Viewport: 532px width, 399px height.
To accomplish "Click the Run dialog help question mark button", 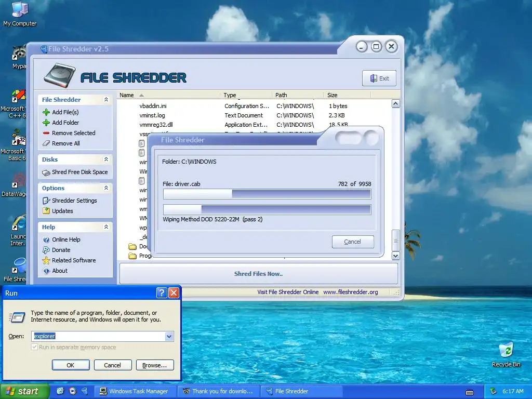I will tap(162, 292).
